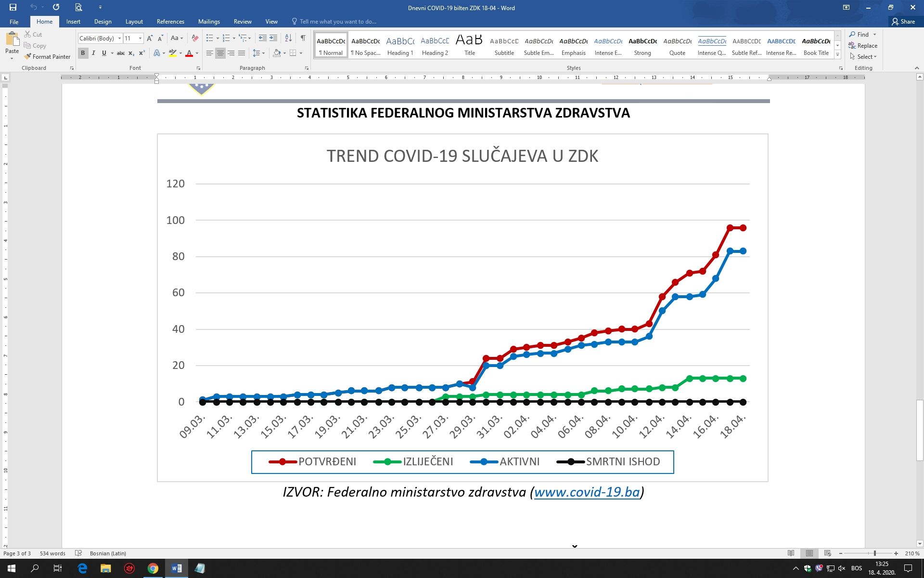
Task: Click the Clear All Formatting eraser icon
Action: (x=195, y=38)
